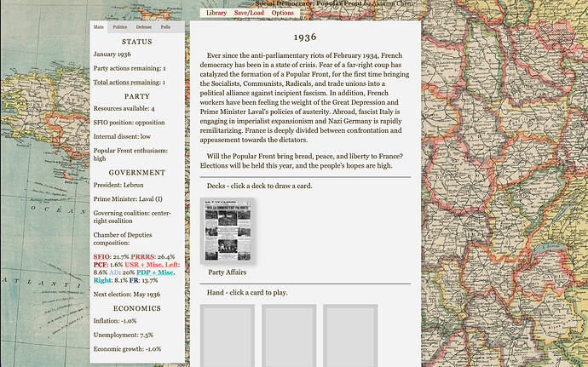Image resolution: width=588 pixels, height=367 pixels.
Task: Draw a card from the Party Affairs deck
Action: coord(228,231)
